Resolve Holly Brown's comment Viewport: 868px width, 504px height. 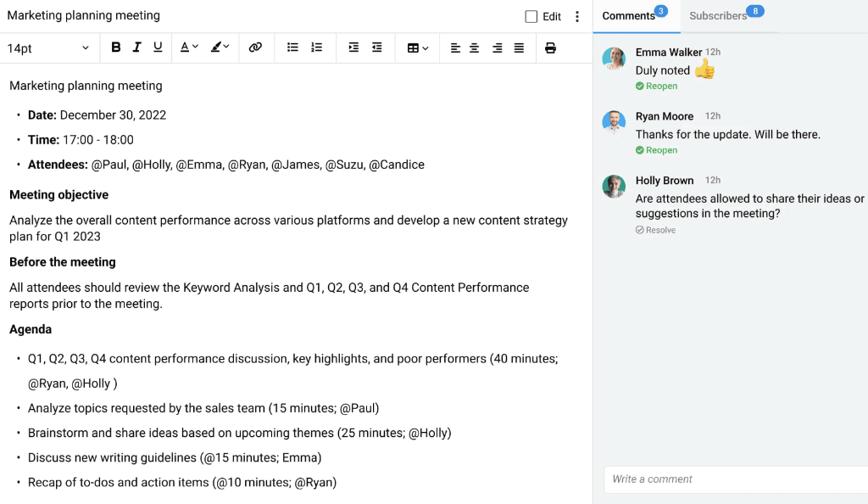(x=655, y=230)
